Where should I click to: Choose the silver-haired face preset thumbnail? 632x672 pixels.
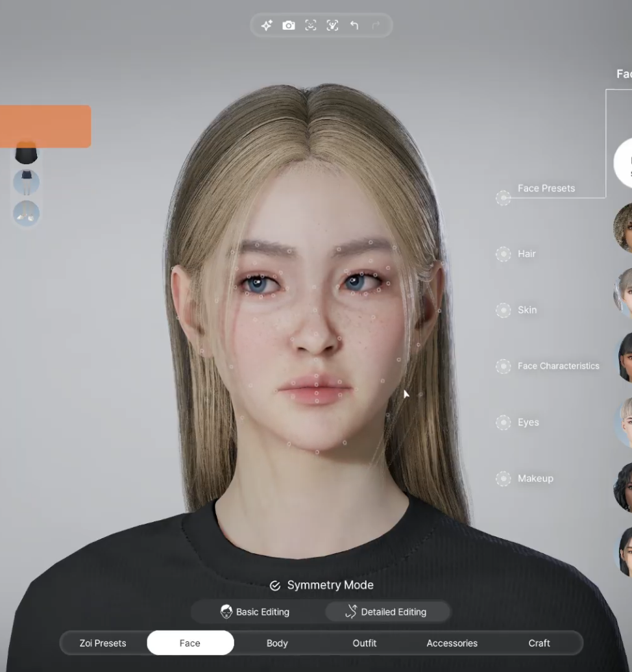[623, 292]
